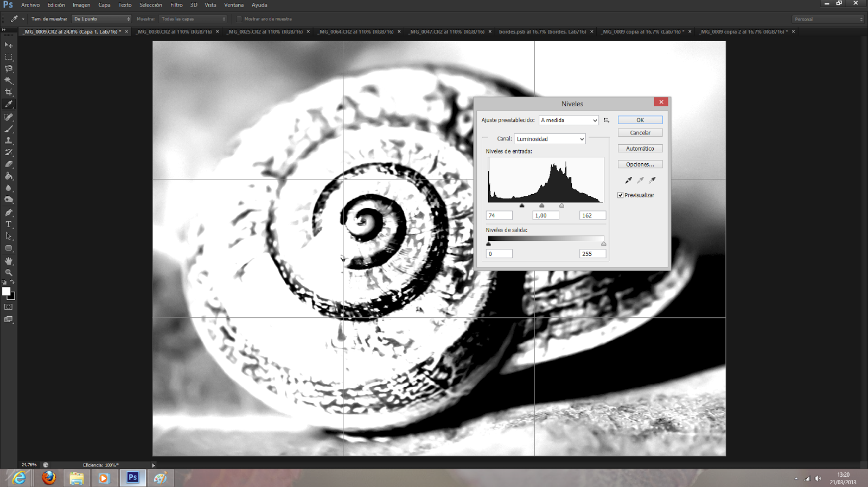The image size is (868, 487).
Task: Select the Eraser tool
Action: click(x=9, y=164)
